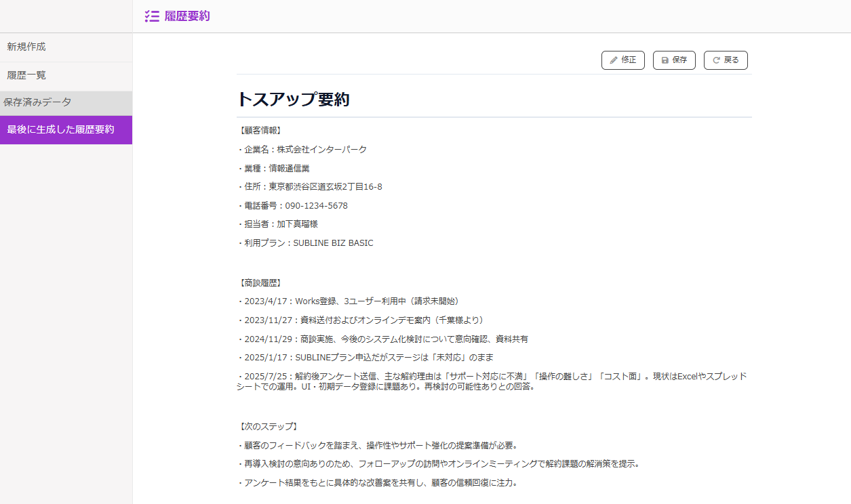The height and width of the screenshot is (504, 851).
Task: Click the pencil icon for 修正
Action: (x=614, y=60)
